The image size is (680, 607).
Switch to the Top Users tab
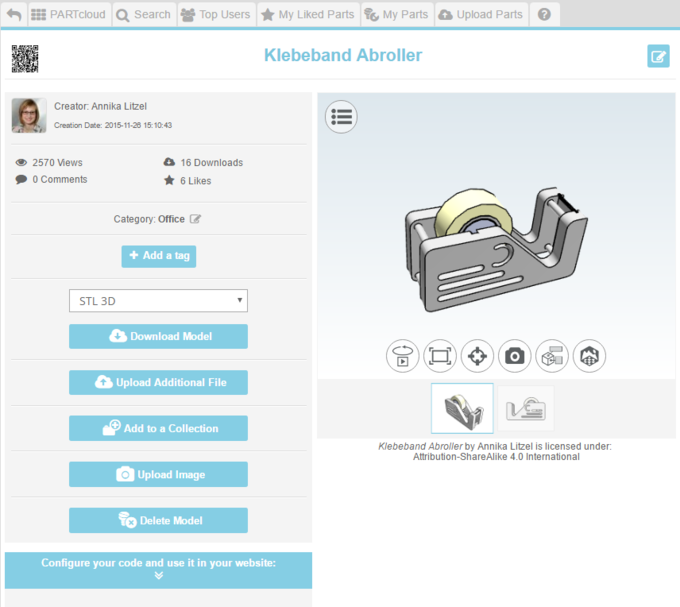[216, 15]
